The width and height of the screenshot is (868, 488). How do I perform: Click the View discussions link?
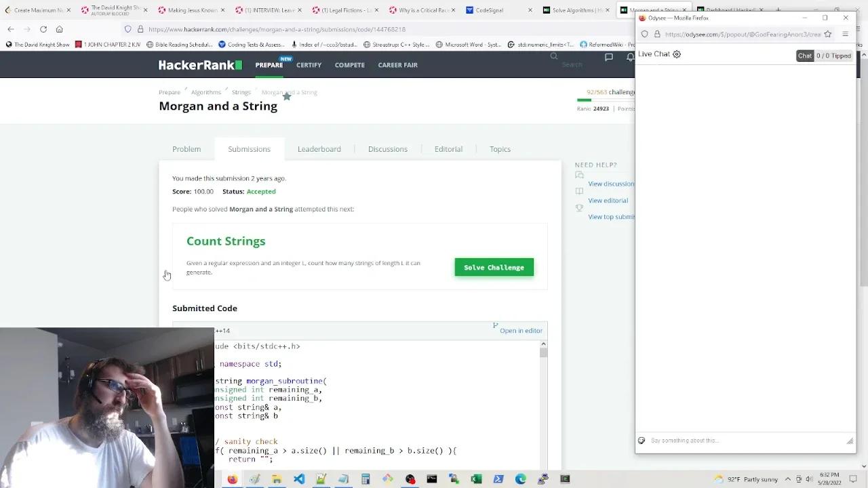point(611,184)
